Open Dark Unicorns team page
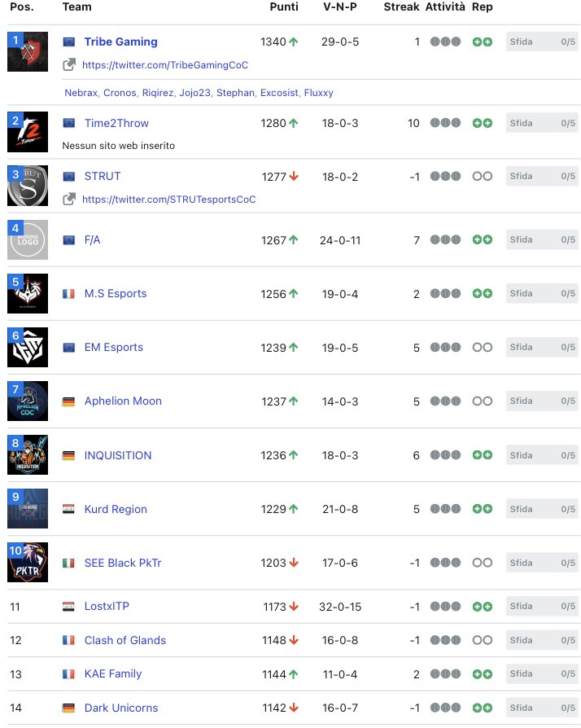 (121, 708)
